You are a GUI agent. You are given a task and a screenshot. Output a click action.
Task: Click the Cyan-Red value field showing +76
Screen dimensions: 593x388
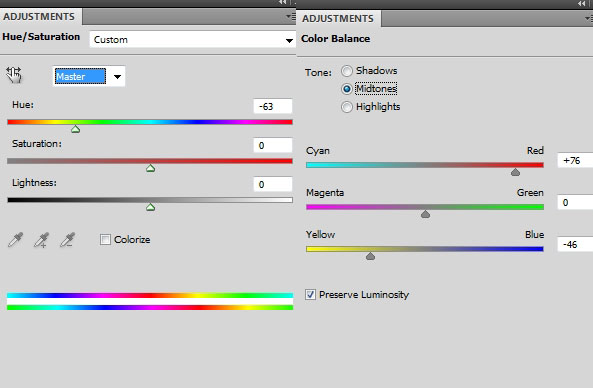[575, 160]
